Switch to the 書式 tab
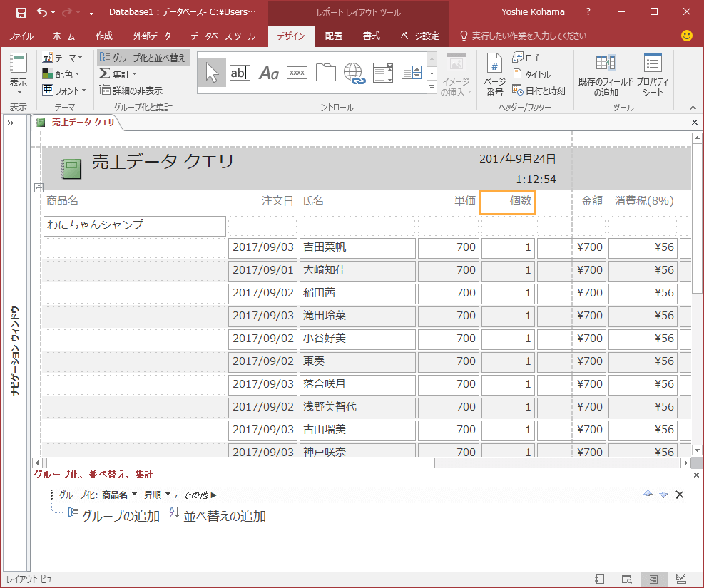 [x=372, y=36]
